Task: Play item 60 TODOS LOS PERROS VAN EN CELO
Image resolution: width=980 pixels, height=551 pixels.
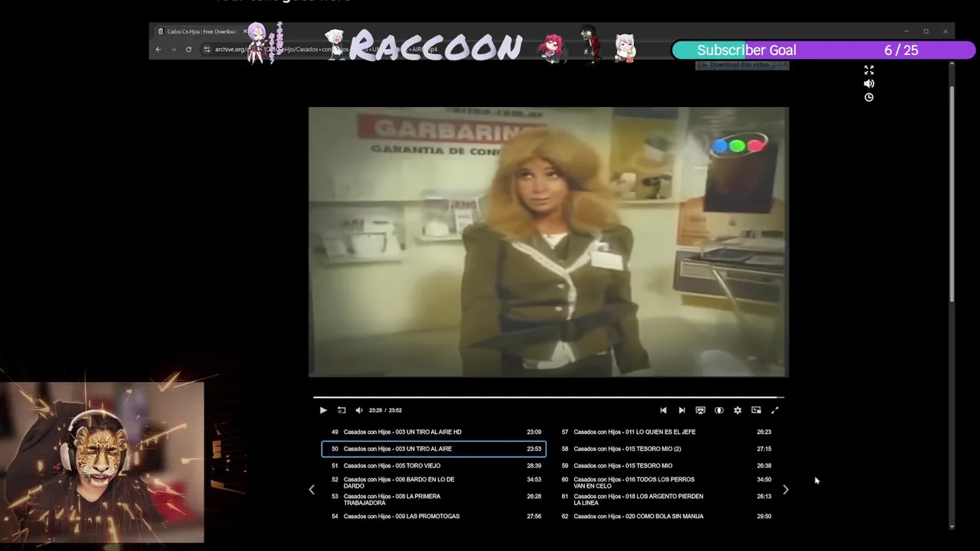Action: click(x=665, y=482)
